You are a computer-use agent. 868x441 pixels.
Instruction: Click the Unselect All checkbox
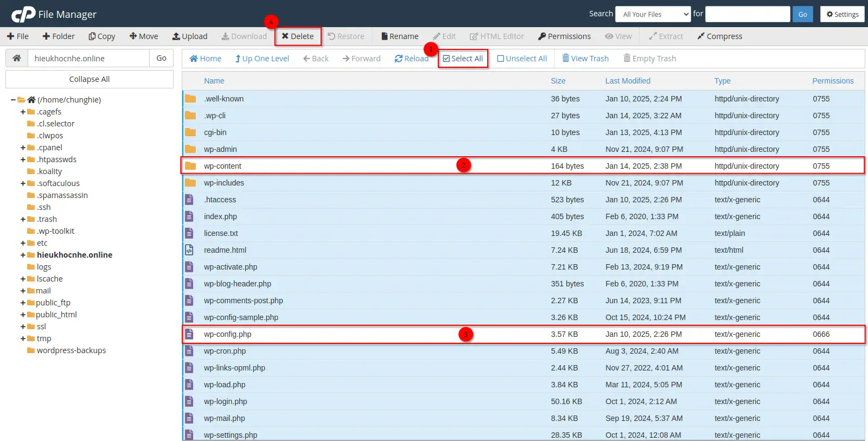501,59
